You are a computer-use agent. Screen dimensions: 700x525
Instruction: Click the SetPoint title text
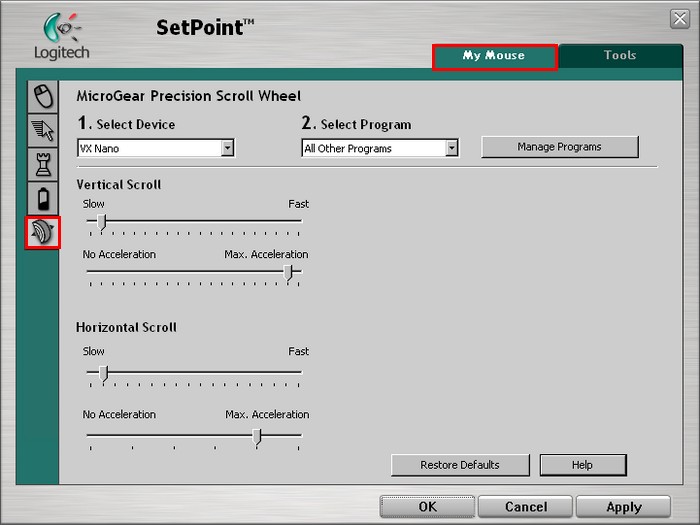(205, 28)
